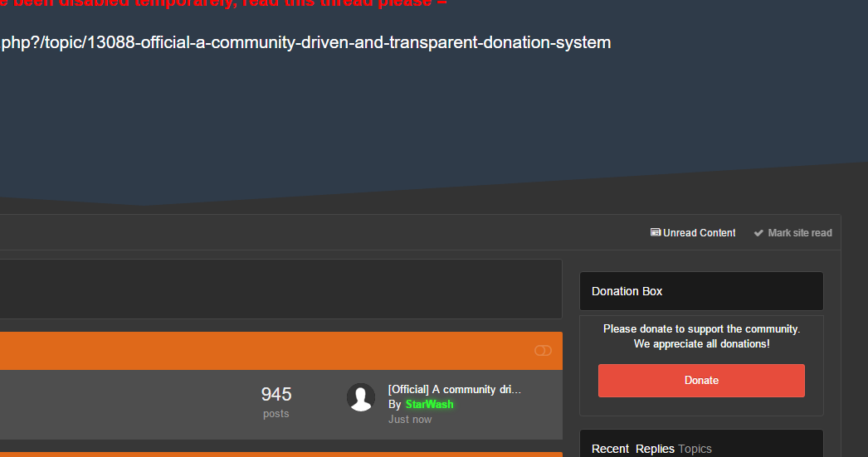
Task: Select the Mark site read text
Action: pos(799,233)
